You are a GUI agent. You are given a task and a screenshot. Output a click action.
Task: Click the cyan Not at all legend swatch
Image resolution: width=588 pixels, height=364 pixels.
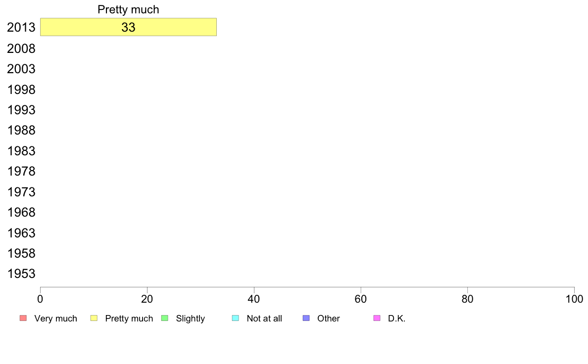[x=236, y=318]
